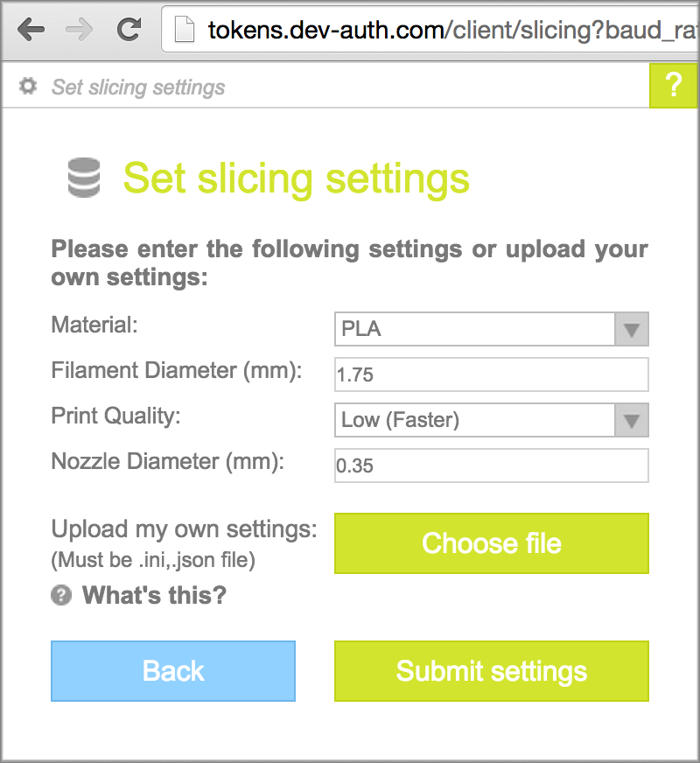Click the Upload my own settings label
Viewport: 700px width, 763px height.
(x=184, y=529)
